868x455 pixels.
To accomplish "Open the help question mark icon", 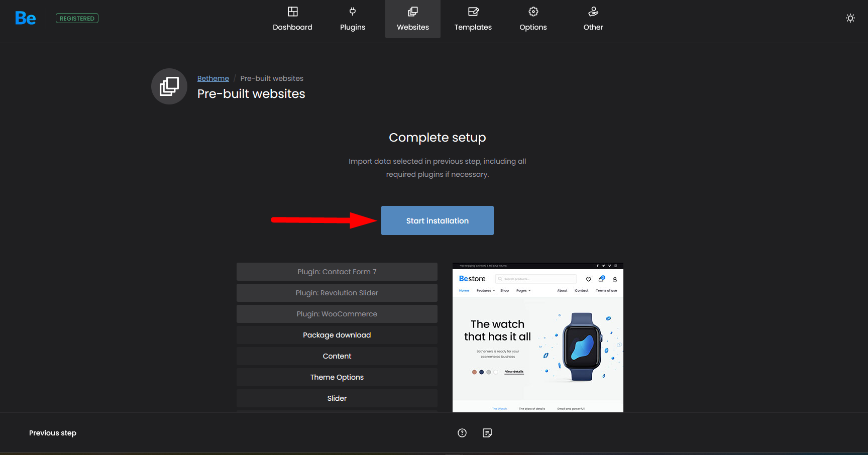I will (x=462, y=433).
